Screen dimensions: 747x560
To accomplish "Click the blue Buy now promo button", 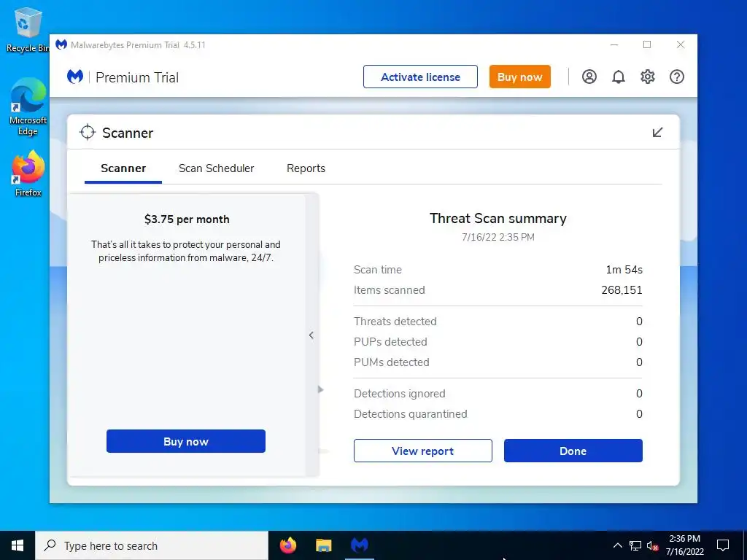I will [186, 441].
